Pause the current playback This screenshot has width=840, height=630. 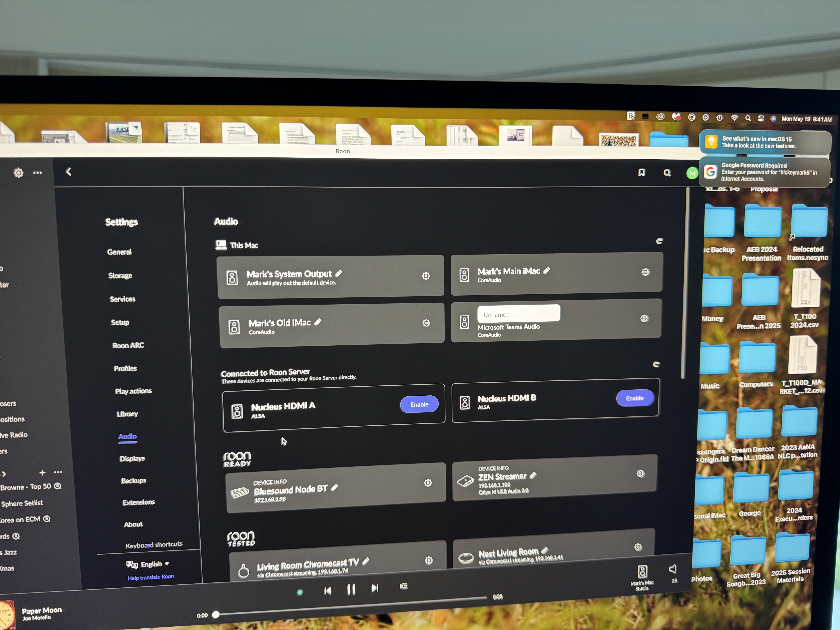[x=351, y=589]
